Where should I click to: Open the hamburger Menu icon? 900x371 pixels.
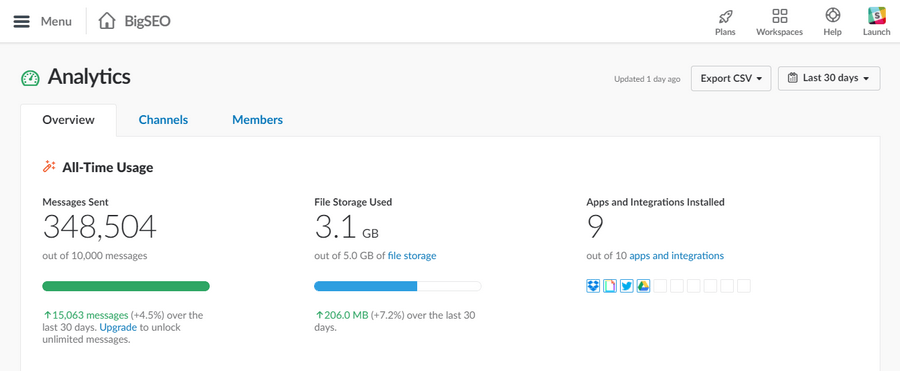(22, 21)
